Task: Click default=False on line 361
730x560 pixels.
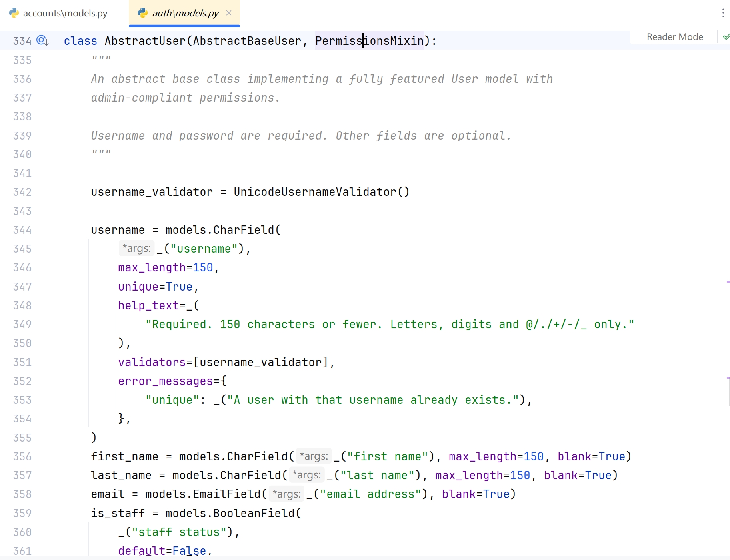Action: click(x=162, y=550)
